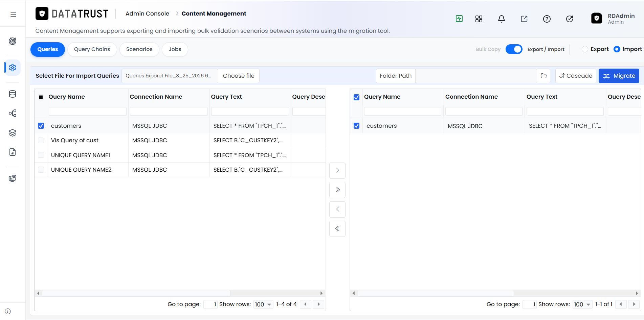Image resolution: width=644 pixels, height=320 pixels.
Task: Go to next page in left table
Action: [318, 304]
